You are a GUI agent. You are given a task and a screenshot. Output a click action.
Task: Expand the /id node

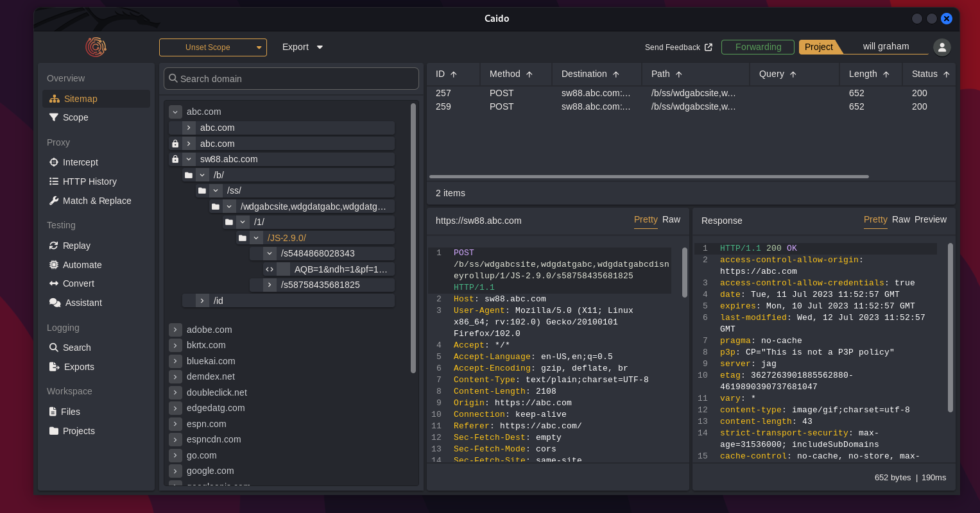pyautogui.click(x=202, y=301)
